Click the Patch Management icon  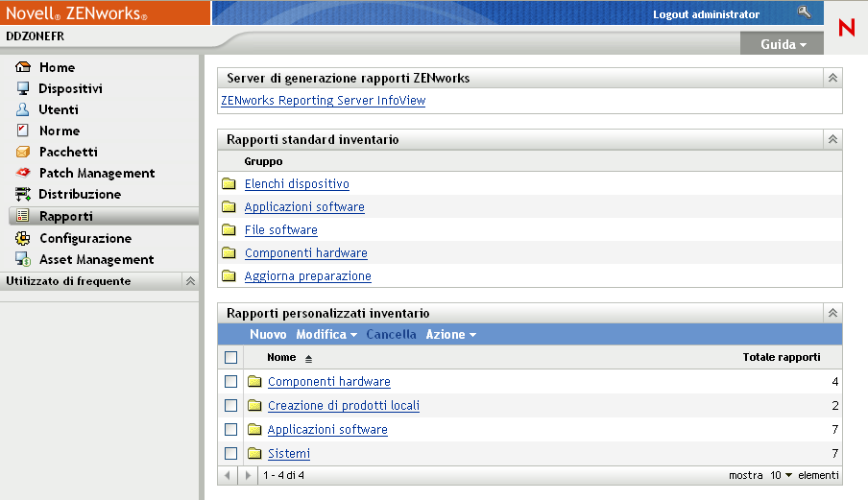(24, 174)
